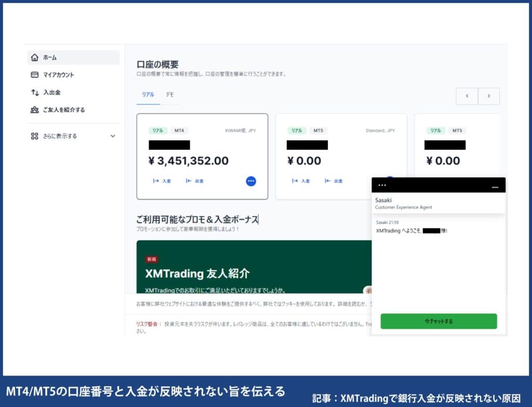Viewport: 532px width, 407px height.
Task: Expand さらに表示する with its chevron
Action: coord(112,135)
